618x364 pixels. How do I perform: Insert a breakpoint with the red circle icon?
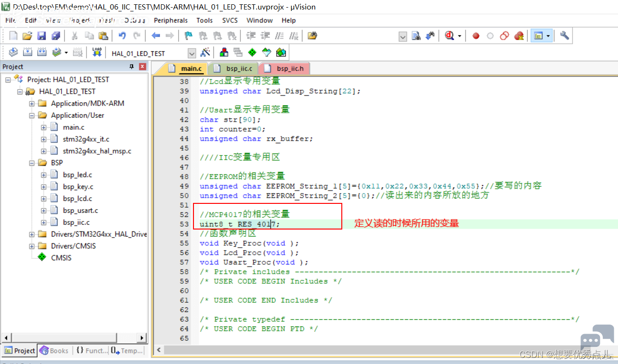[476, 36]
